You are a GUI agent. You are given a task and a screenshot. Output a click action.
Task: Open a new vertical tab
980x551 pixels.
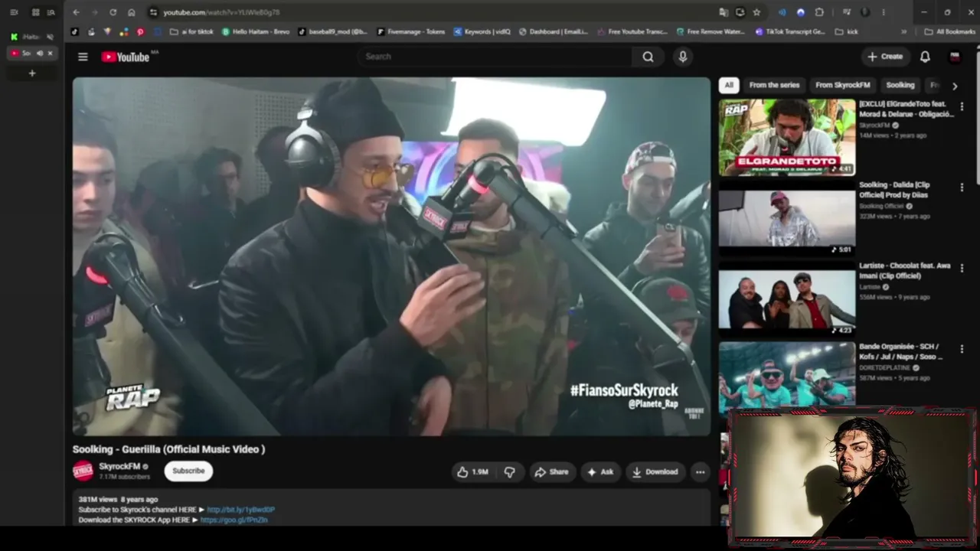[x=32, y=73]
